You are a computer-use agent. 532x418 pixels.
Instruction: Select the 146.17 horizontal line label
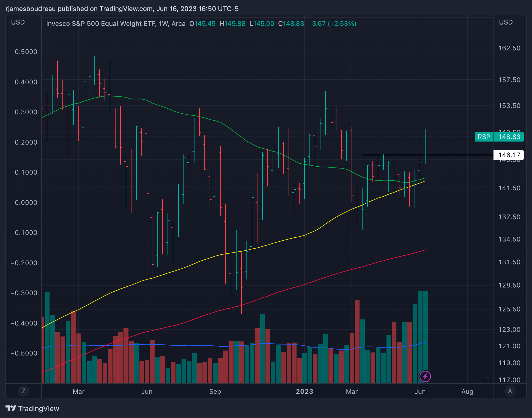click(x=509, y=155)
